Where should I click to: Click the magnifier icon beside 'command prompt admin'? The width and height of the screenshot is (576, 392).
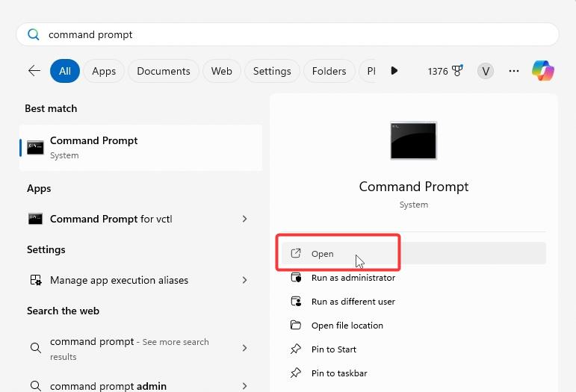pos(36,386)
